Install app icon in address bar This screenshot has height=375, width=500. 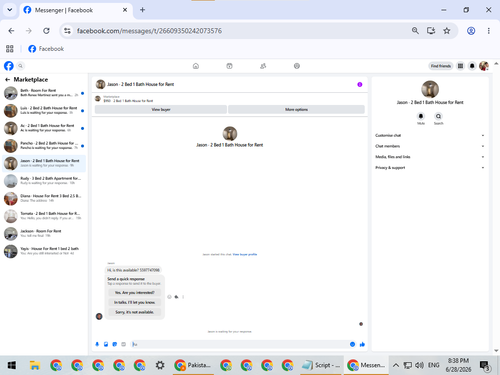pos(431,31)
